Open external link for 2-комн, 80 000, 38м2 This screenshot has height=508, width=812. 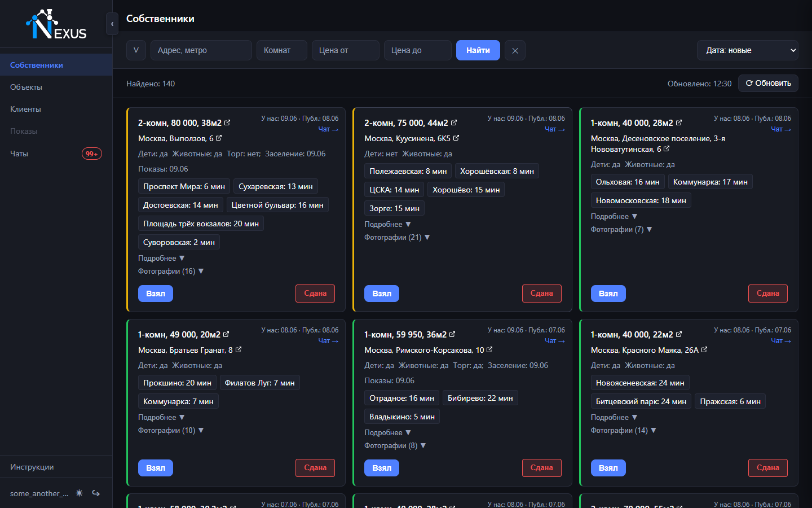(227, 122)
